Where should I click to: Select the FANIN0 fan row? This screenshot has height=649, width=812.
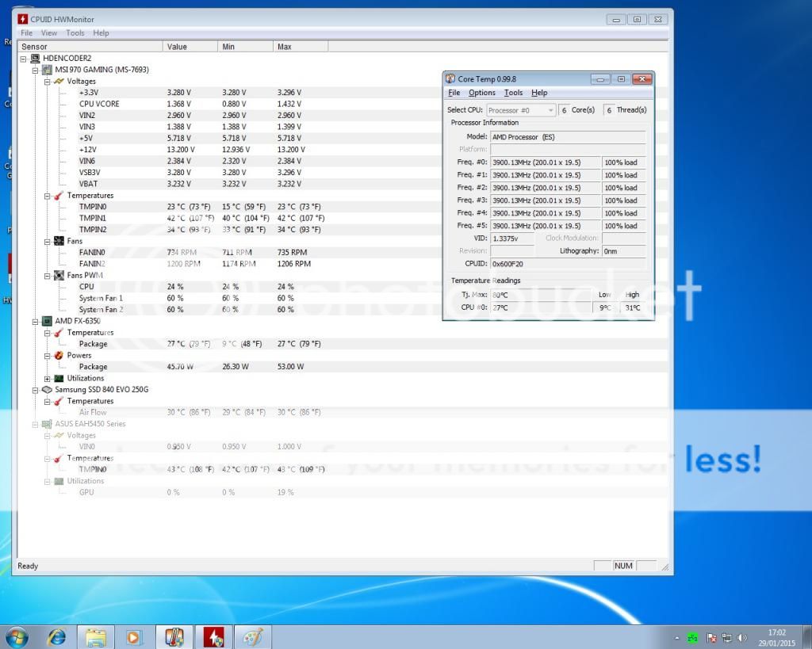click(343, 253)
